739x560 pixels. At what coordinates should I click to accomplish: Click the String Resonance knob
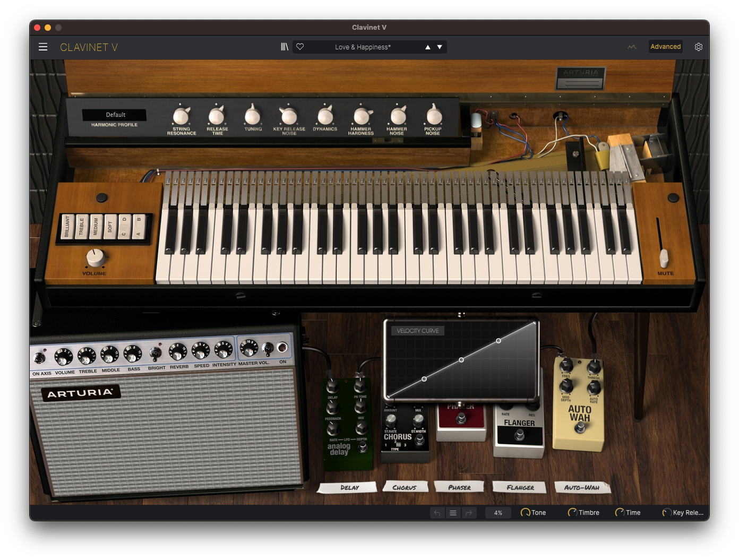pos(182,115)
